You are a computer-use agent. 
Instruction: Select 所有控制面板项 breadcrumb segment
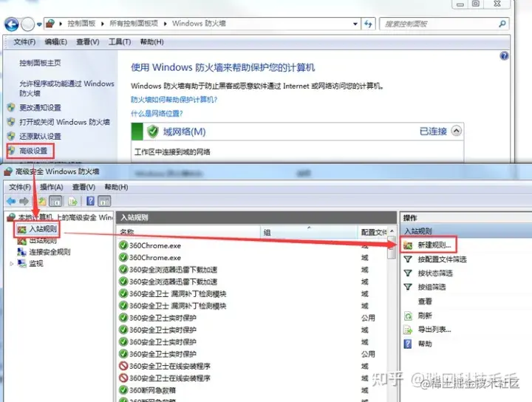tap(134, 24)
